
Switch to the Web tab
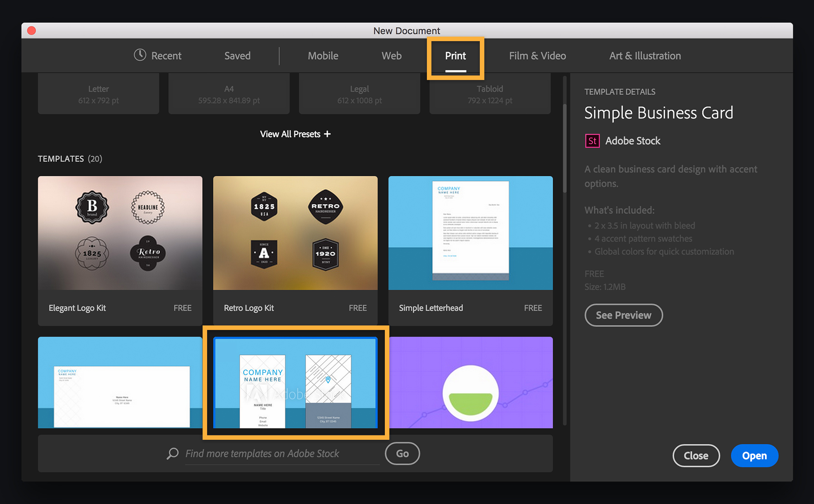click(391, 55)
